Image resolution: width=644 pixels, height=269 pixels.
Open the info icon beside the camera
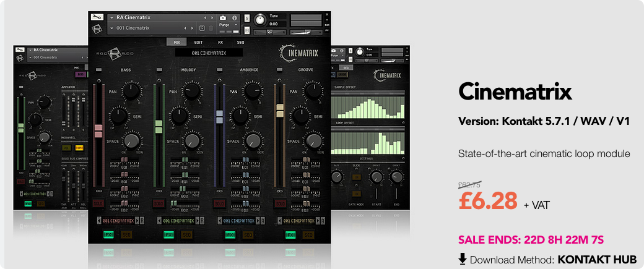coord(235,18)
